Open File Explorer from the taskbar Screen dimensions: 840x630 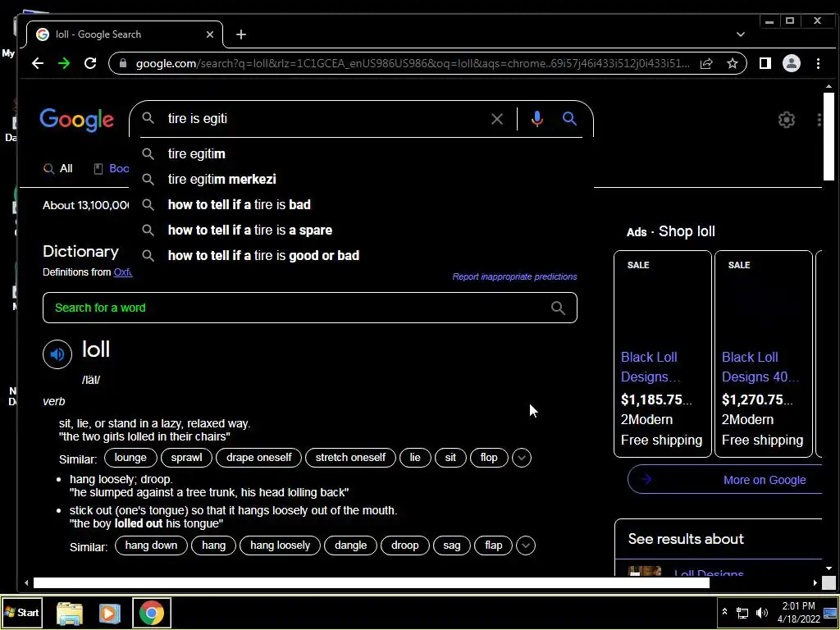tap(70, 614)
